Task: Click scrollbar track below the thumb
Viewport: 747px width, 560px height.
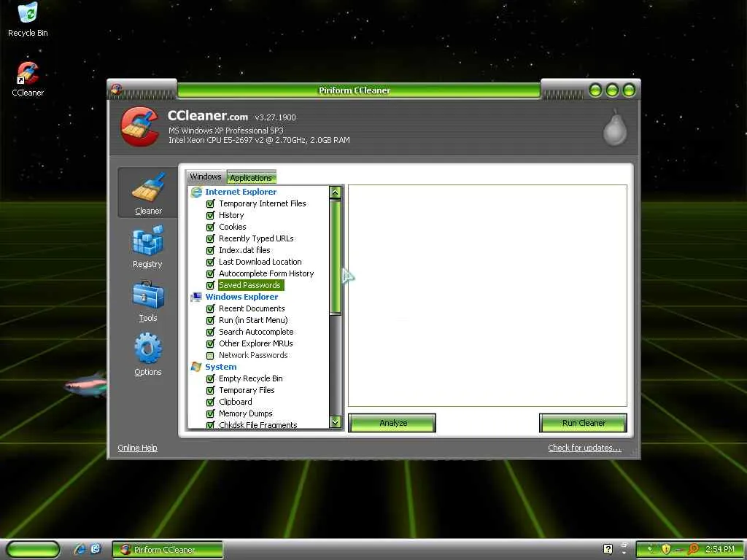Action: click(x=336, y=365)
